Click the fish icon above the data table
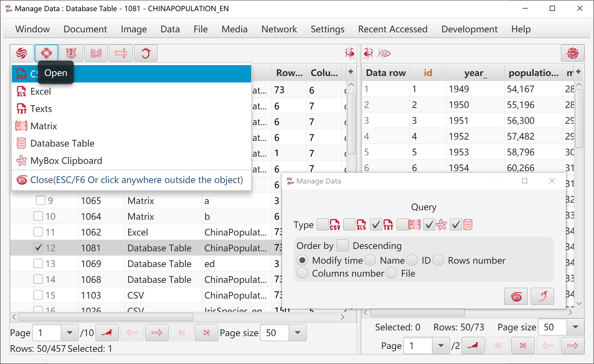This screenshot has width=594, height=364. pyautogui.click(x=384, y=54)
